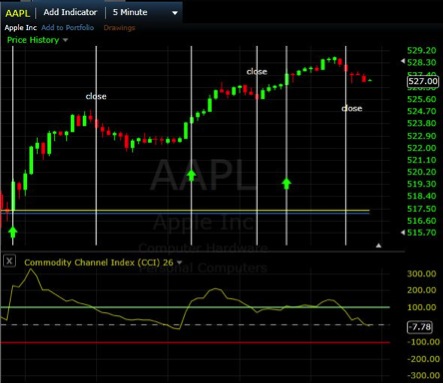Click the low marker triangle beside 515.70

(x=403, y=232)
